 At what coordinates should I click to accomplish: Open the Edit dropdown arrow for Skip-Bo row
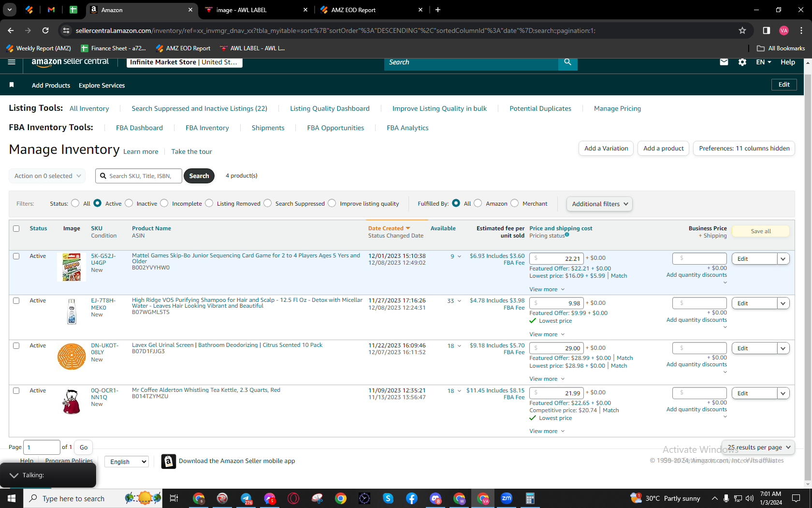pos(783,259)
